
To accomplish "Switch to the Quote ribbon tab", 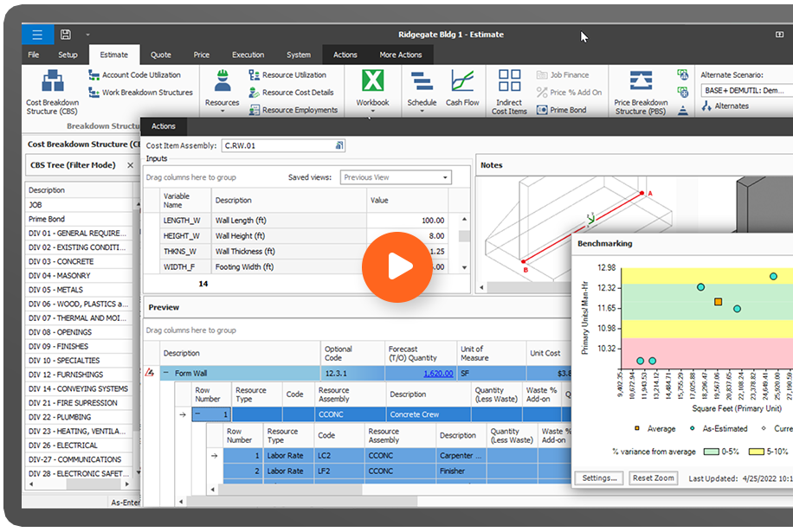I will point(161,54).
